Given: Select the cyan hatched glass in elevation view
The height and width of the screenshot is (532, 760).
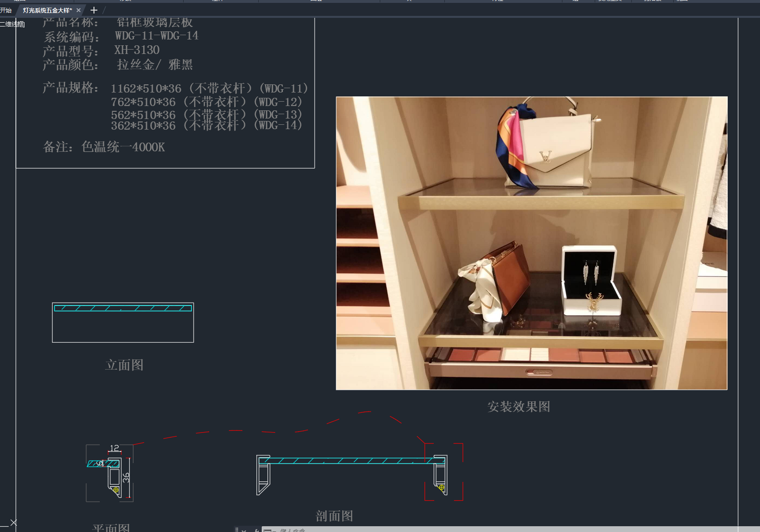Looking at the screenshot, I should coord(123,308).
